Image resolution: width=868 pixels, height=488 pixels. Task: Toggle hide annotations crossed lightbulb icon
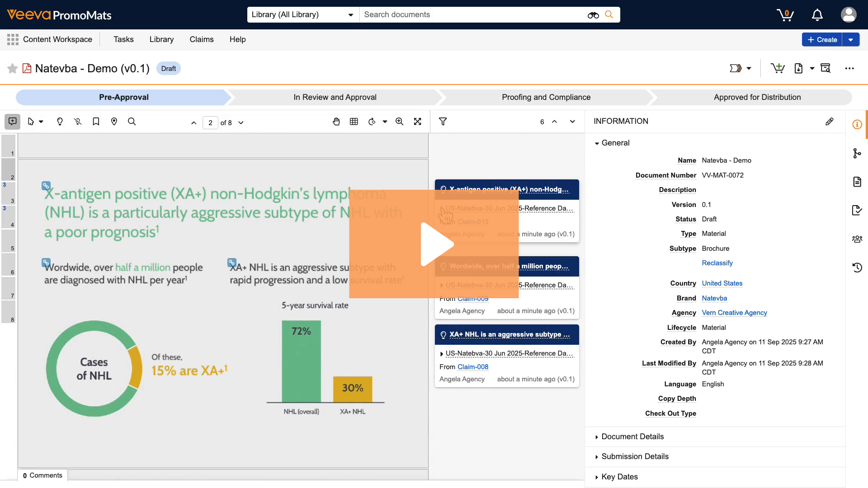(x=78, y=122)
